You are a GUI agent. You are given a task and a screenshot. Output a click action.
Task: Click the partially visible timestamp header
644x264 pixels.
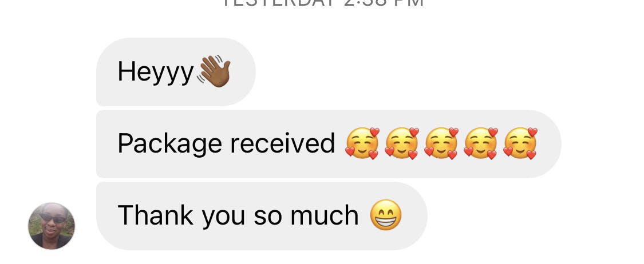(323, 3)
